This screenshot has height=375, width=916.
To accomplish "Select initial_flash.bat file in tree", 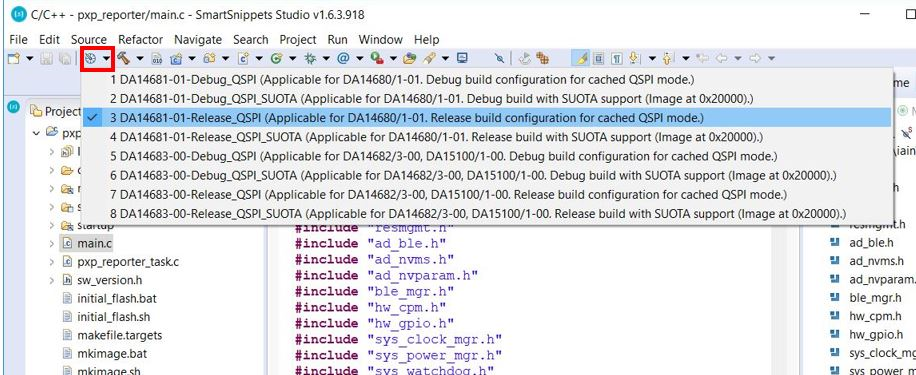I will (x=117, y=298).
